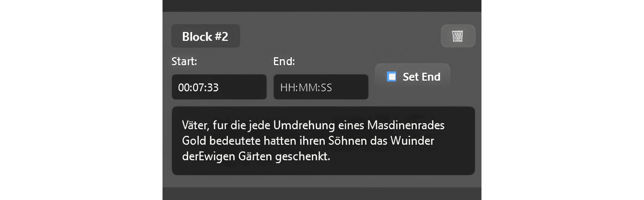The width and height of the screenshot is (644, 200).
Task: Focus the Start time field showing 00:07:33
Action: click(x=219, y=87)
